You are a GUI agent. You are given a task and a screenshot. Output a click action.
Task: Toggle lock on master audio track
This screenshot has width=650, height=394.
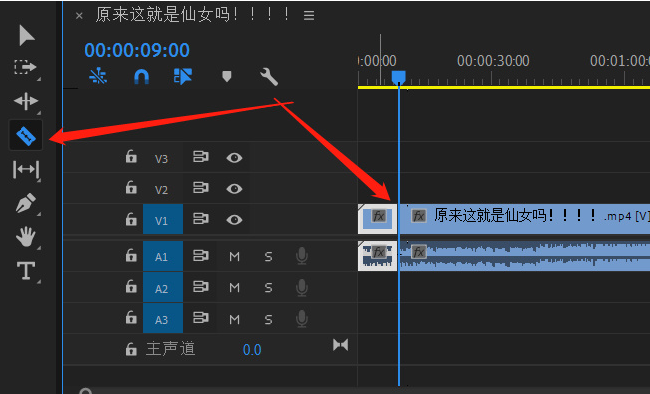click(x=131, y=349)
